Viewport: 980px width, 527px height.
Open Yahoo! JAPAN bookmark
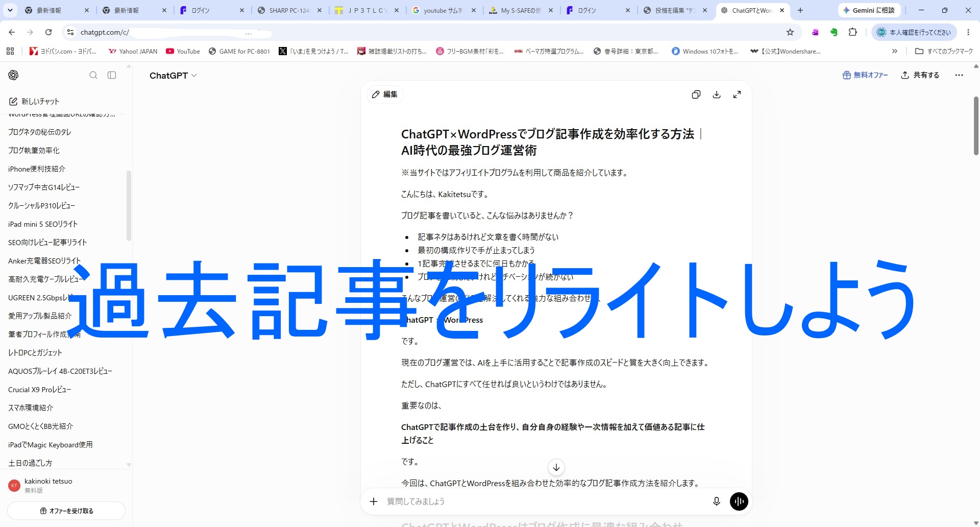(x=133, y=51)
